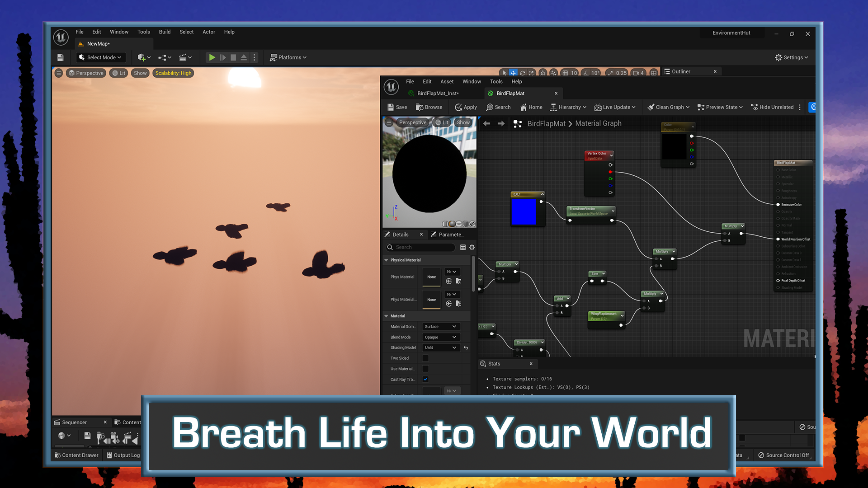Open the Blend Mode dropdown showing Opaque

(440, 337)
